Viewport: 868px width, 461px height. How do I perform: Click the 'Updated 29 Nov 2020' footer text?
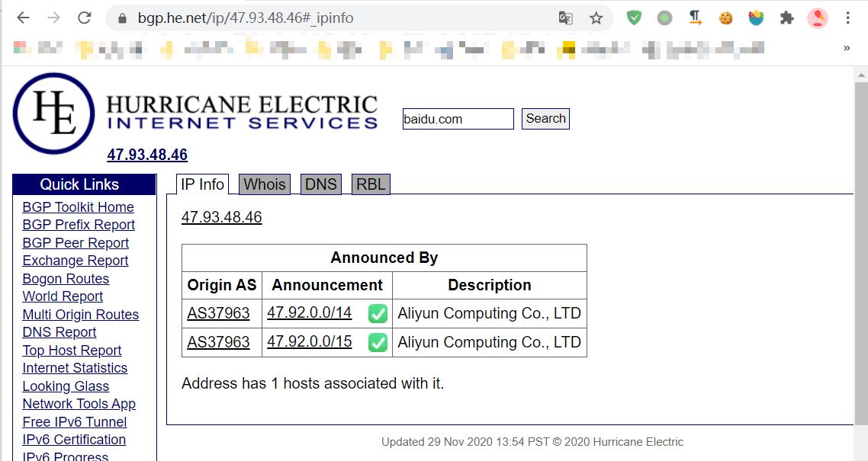(532, 442)
